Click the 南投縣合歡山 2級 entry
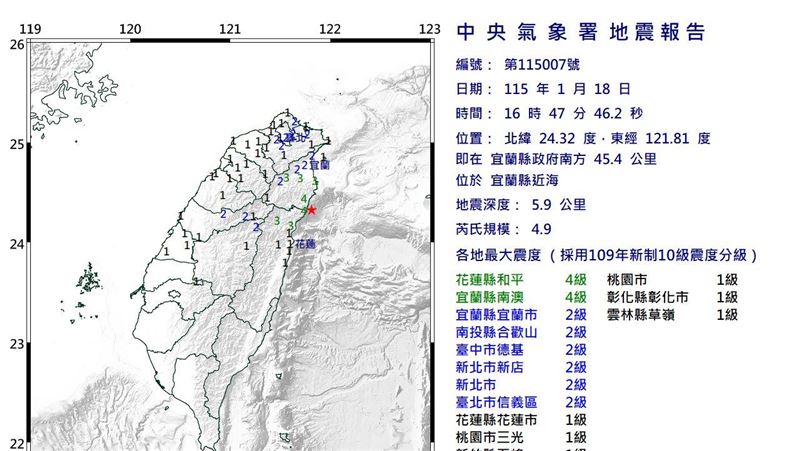This screenshot has height=451, width=800. tap(521, 331)
